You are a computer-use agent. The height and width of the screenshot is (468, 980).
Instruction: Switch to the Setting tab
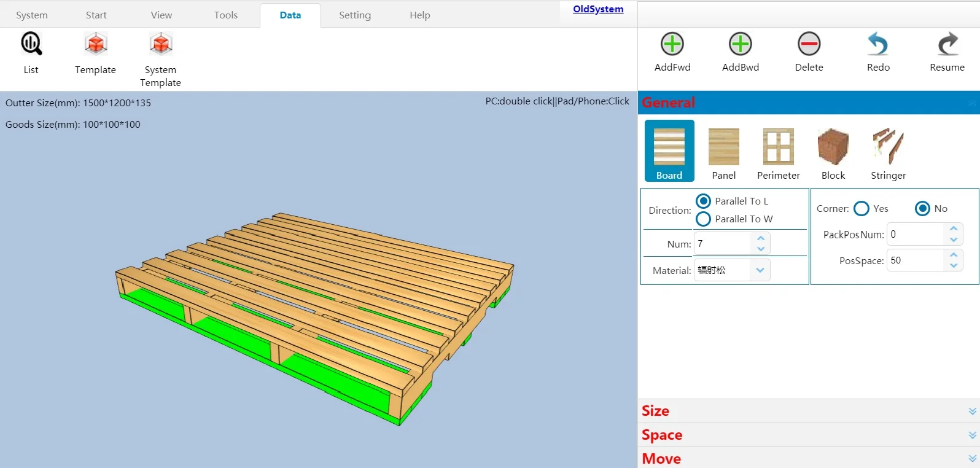point(355,15)
